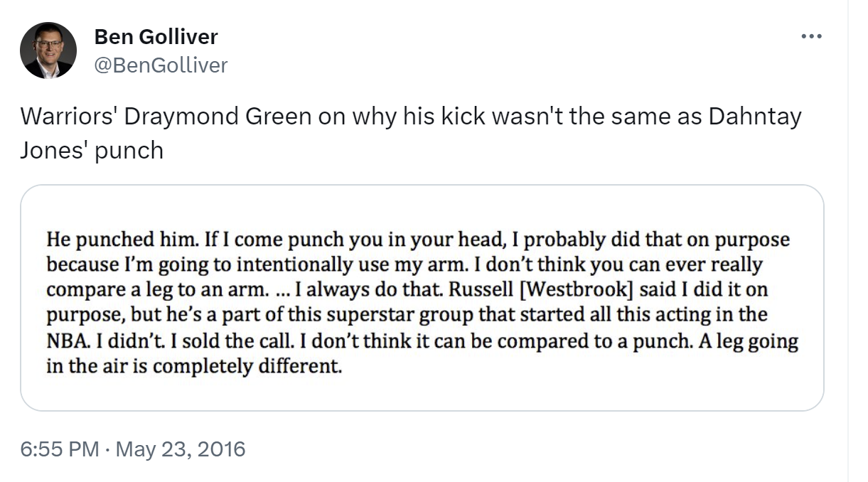Open Ben Golliver's profile via display name
The image size is (868, 482).
155,37
